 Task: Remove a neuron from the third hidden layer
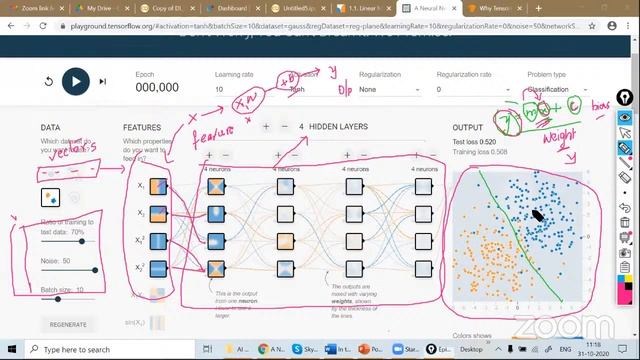coord(364,155)
